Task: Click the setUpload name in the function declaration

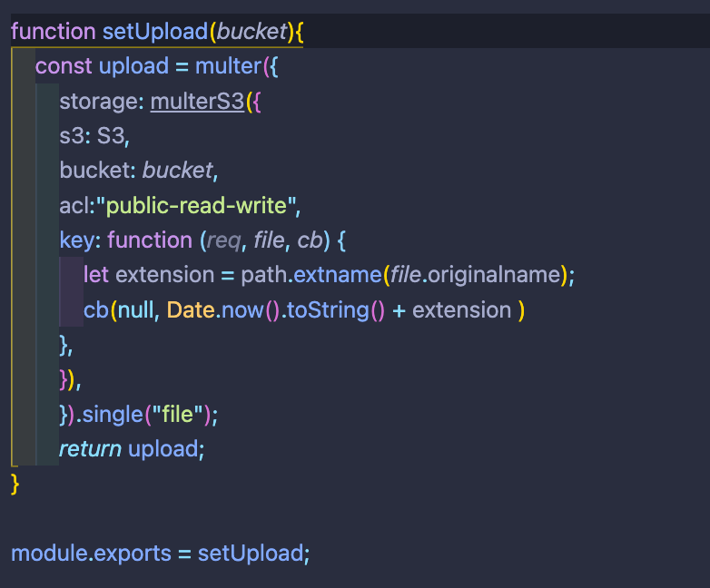Action: 154,32
